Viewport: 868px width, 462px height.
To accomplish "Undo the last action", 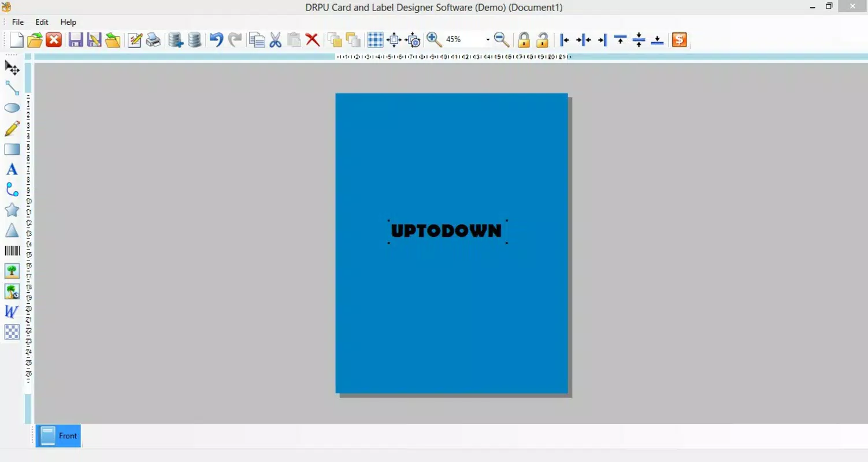I will (216, 40).
